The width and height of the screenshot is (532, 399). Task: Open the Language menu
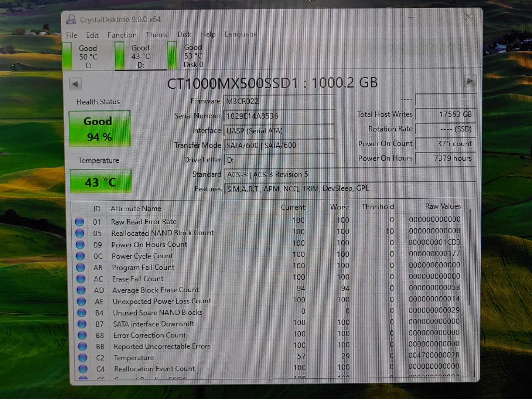pos(241,34)
